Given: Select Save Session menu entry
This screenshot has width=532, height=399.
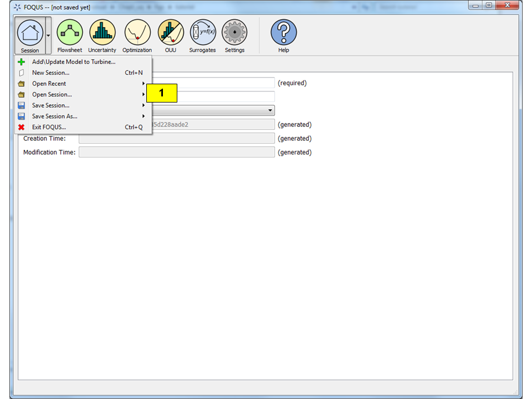Looking at the screenshot, I should (x=51, y=105).
